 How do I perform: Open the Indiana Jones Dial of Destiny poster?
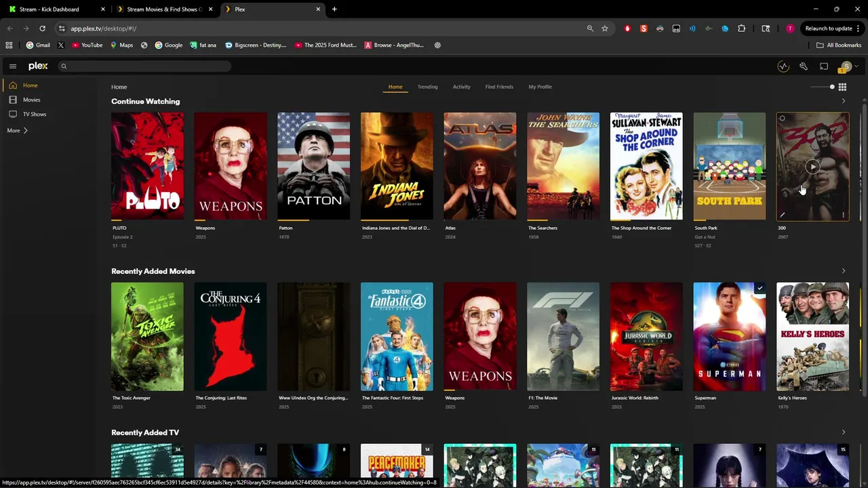coord(397,166)
